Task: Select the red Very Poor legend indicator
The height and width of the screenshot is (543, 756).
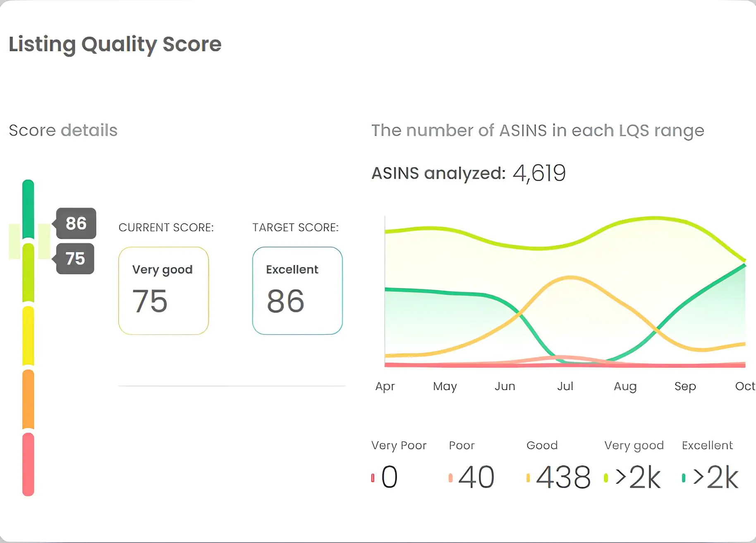Action: click(x=373, y=478)
